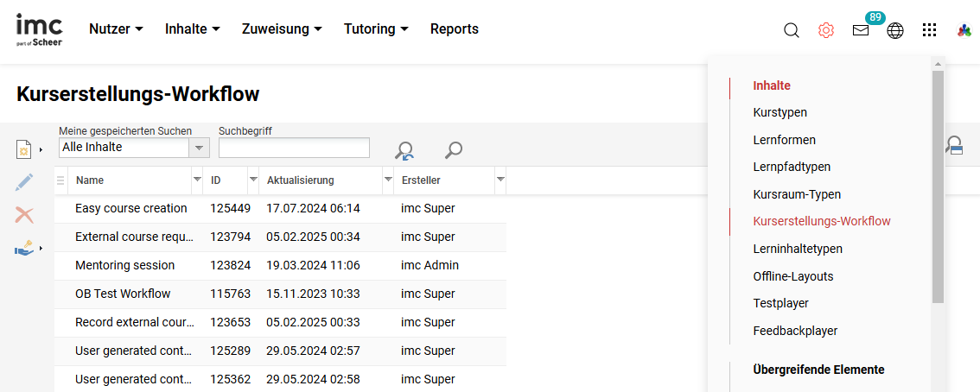Viewport: 980px width, 392px height.
Task: Select Lerninhaltetypen in the side menu
Action: (x=797, y=249)
